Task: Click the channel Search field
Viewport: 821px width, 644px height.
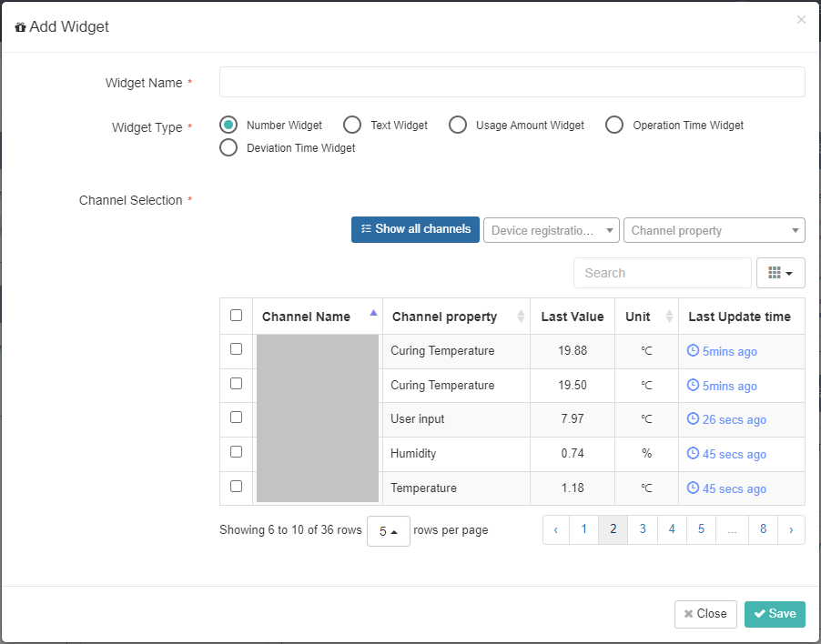Action: coord(663,273)
